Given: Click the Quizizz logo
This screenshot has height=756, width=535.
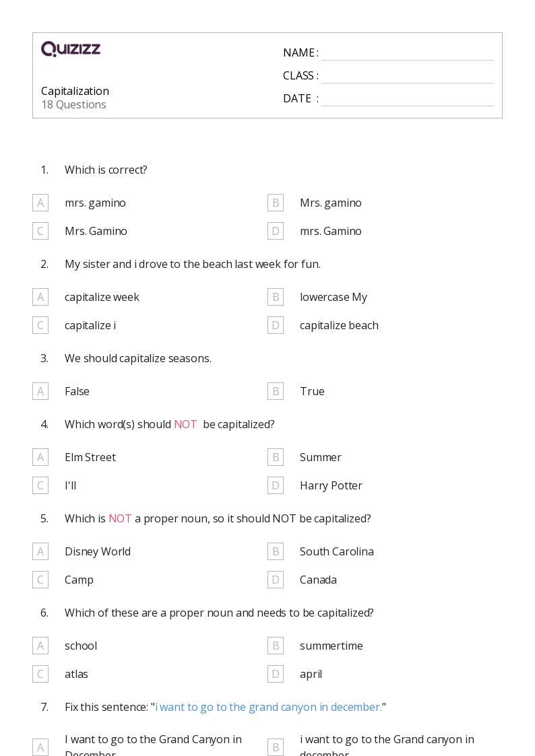Looking at the screenshot, I should coord(71,49).
